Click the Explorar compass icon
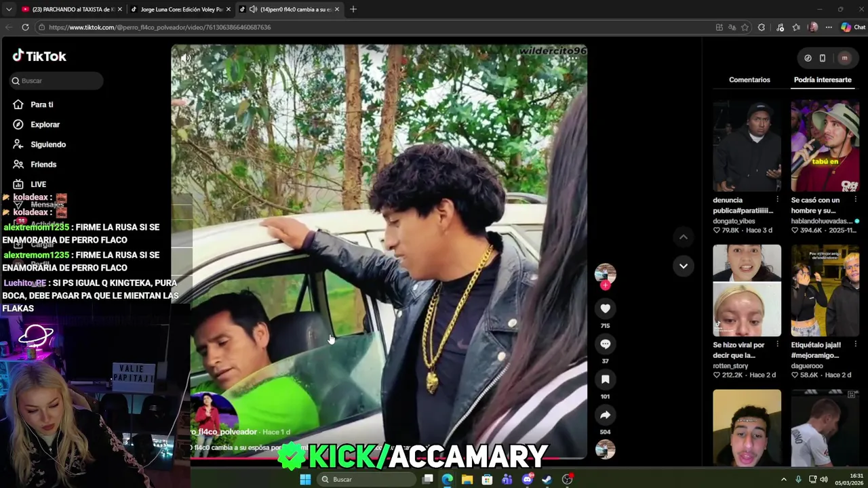868x488 pixels. pyautogui.click(x=18, y=125)
